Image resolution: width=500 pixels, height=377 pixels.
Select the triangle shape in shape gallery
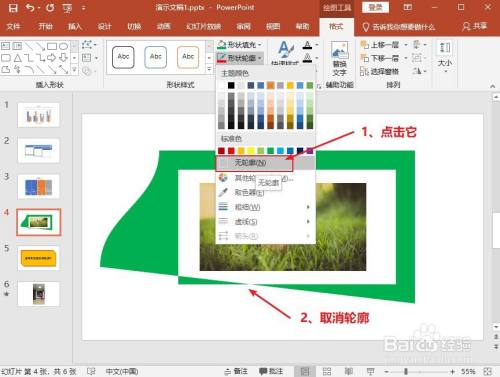pos(17,58)
